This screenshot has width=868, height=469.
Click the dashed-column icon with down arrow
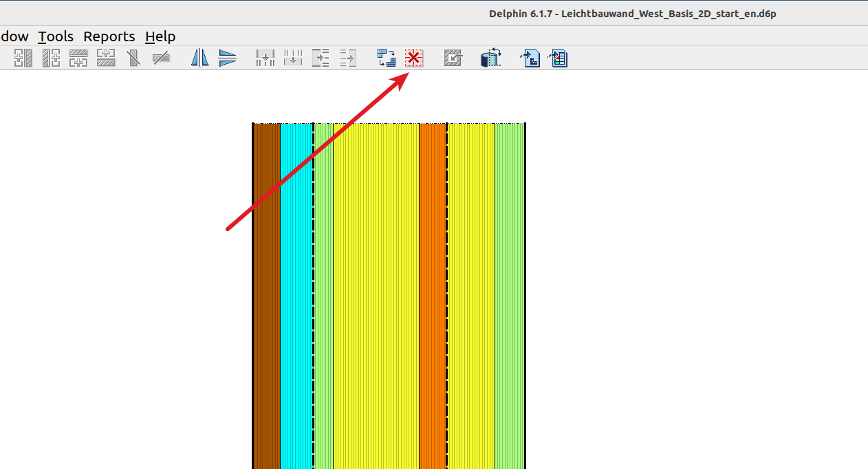tap(293, 58)
